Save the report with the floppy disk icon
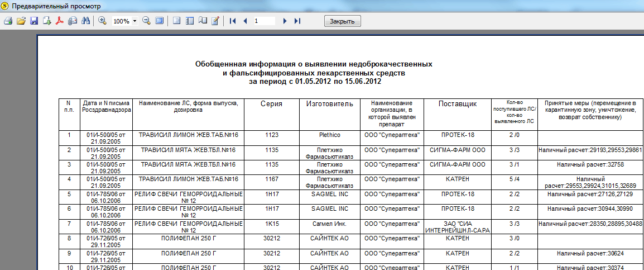Image resolution: width=644 pixels, height=270 pixels. click(34, 21)
